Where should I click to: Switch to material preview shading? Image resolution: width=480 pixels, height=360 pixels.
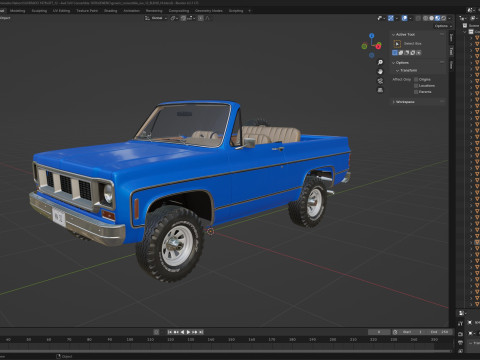point(438,18)
